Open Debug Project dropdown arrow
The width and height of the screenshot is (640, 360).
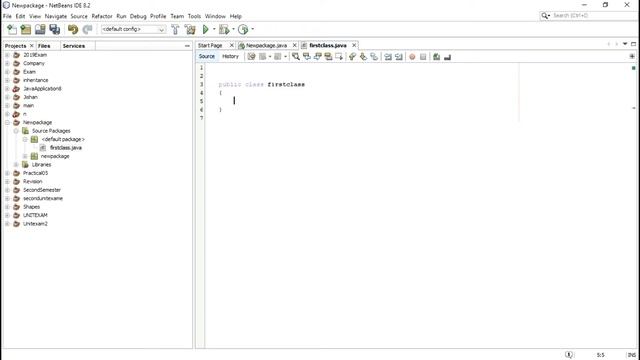[x=233, y=29]
